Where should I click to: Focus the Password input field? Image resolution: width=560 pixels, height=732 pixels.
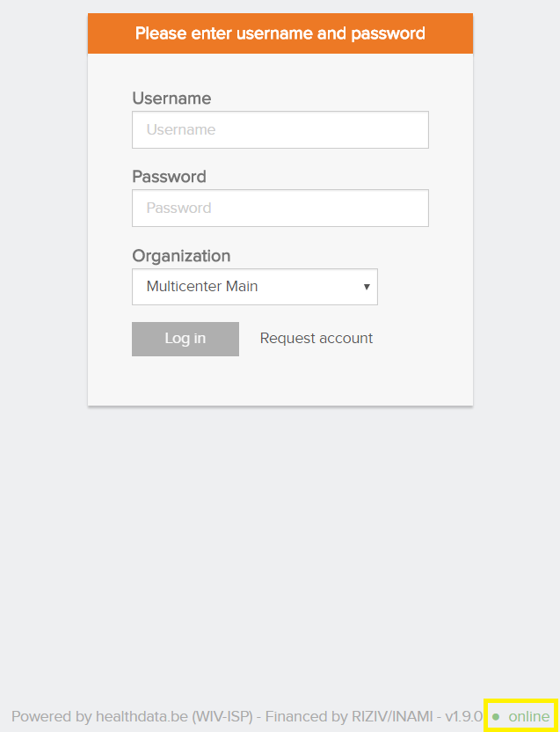coord(280,209)
